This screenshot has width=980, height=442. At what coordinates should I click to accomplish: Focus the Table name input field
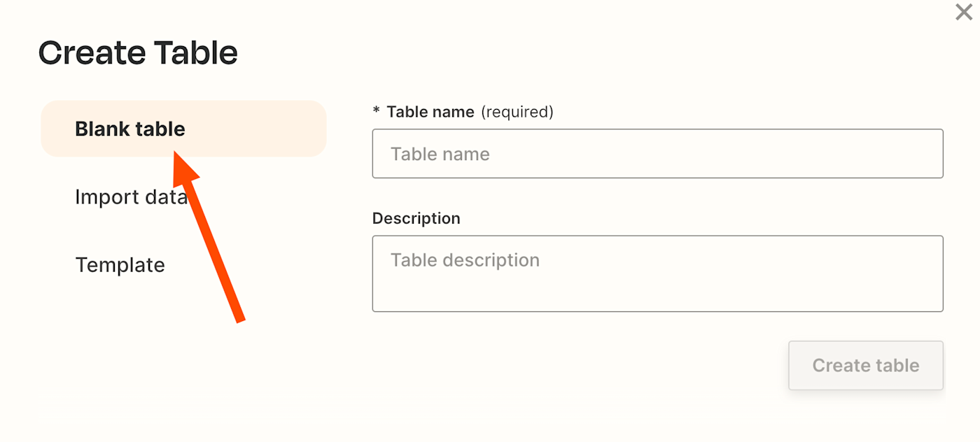pos(657,154)
